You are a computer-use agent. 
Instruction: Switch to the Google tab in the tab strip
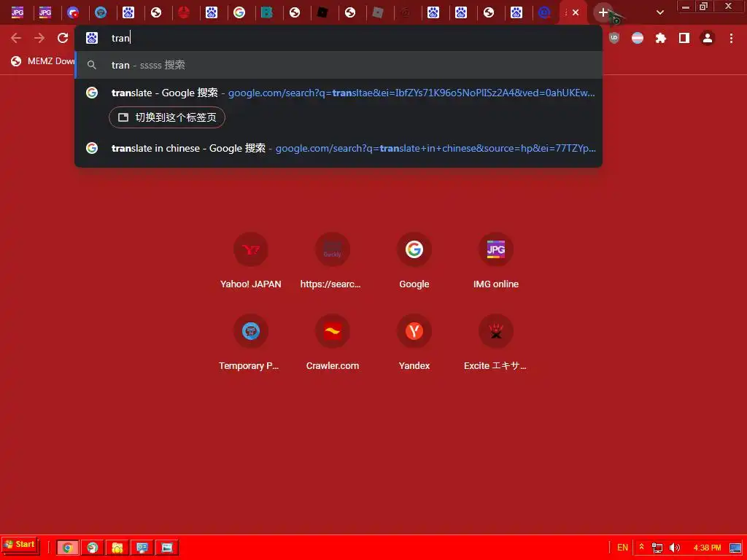click(x=239, y=12)
